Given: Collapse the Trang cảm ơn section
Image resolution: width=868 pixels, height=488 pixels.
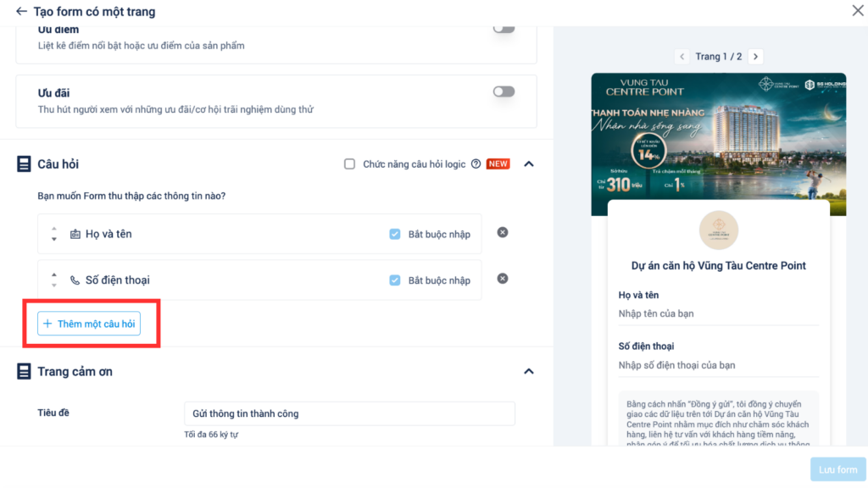Looking at the screenshot, I should 529,371.
